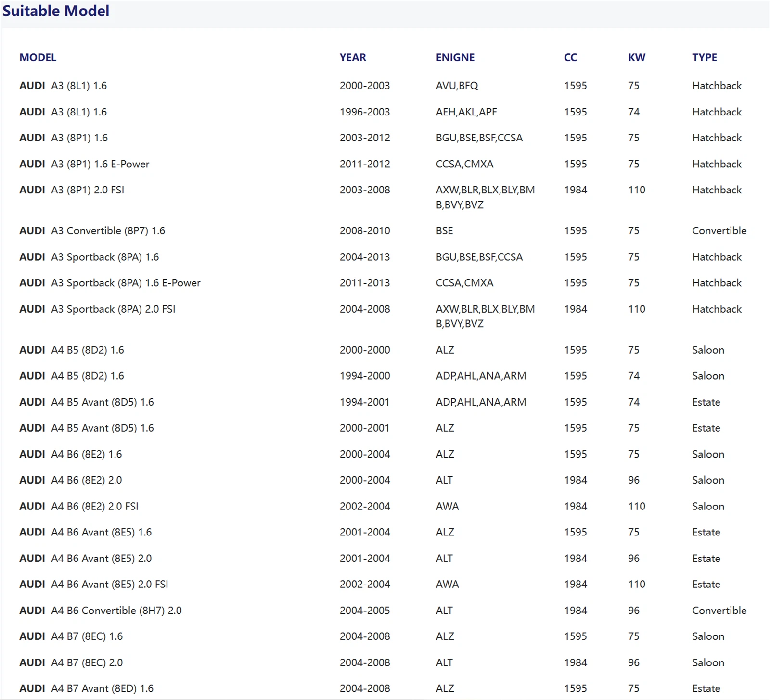Select model AUDI A3 (8P1) 1.6
This screenshot has height=700, width=770.
tap(64, 138)
